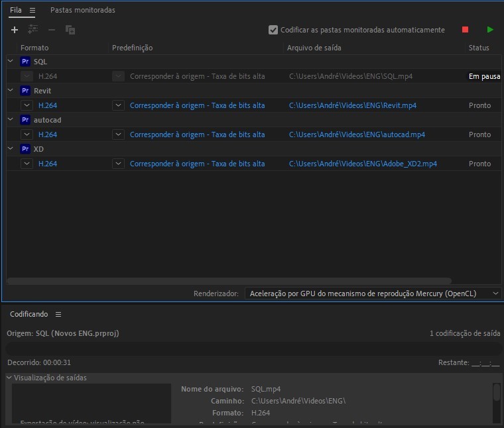The height and width of the screenshot is (428, 504).
Task: Toggle Codificar as pastas monitoradas automaticamente checkbox
Action: pos(273,30)
